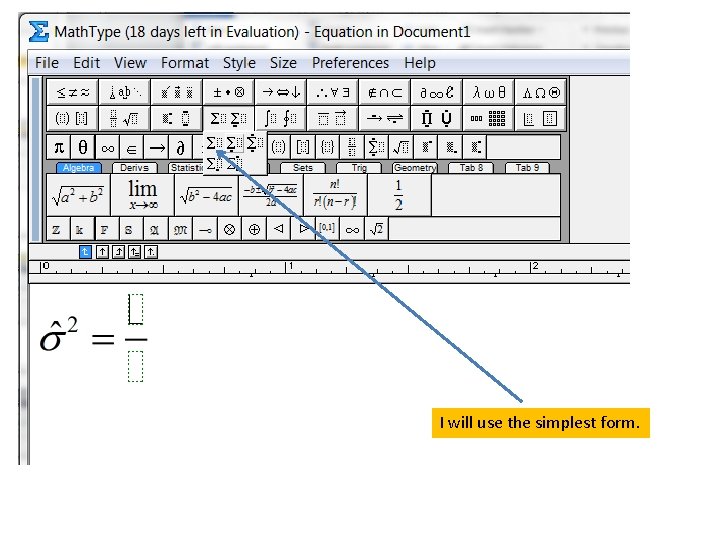Open the logical symbols palette (∴∀∃)
This screenshot has height=540, width=720.
coord(332,92)
